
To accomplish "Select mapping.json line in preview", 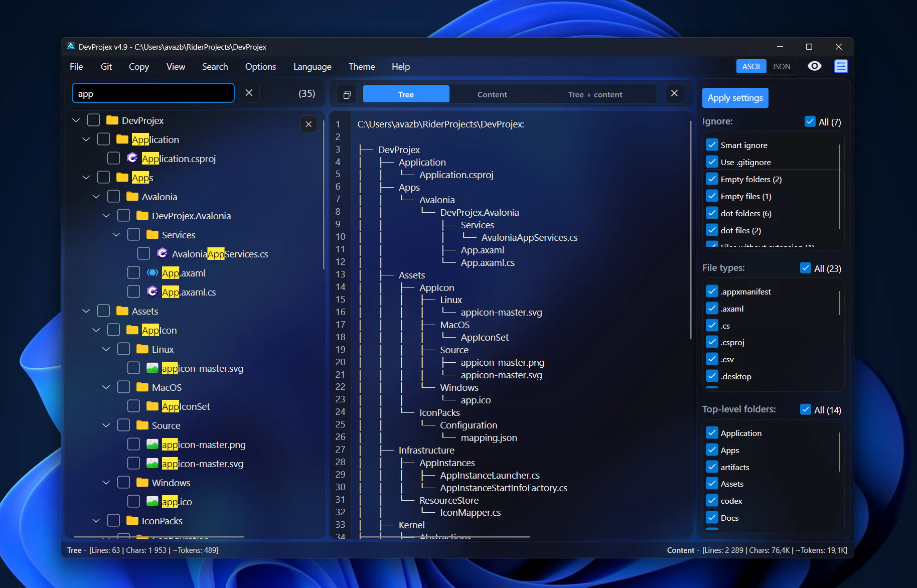I will tap(489, 437).
